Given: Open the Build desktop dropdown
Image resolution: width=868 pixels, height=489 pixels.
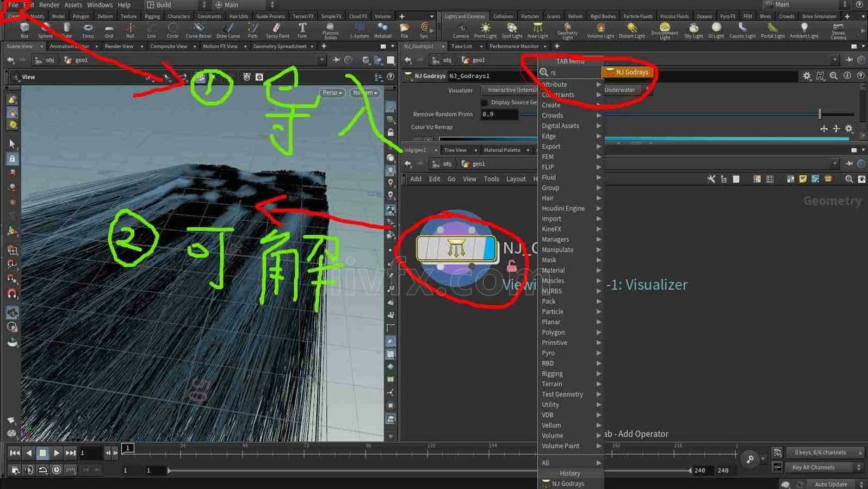Looking at the screenshot, I should pos(176,5).
